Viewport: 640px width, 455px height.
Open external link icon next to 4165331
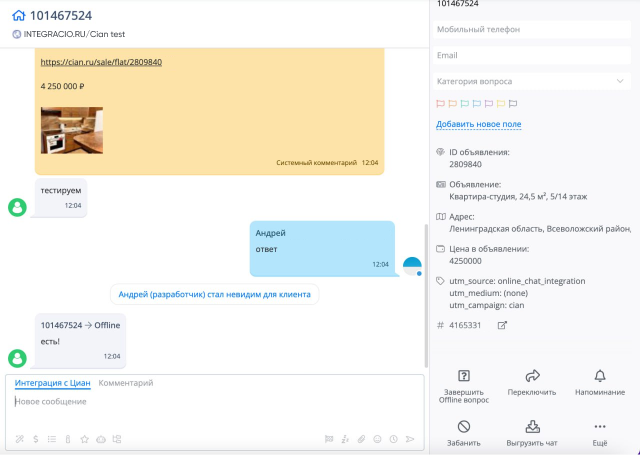(502, 325)
